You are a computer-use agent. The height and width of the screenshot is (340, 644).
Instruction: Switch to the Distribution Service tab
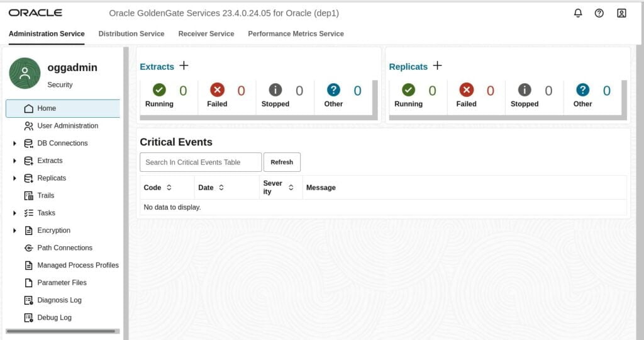131,34
